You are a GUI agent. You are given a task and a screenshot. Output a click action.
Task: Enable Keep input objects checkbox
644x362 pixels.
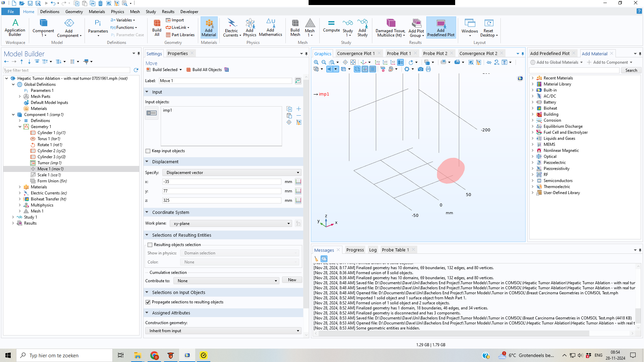pos(148,151)
